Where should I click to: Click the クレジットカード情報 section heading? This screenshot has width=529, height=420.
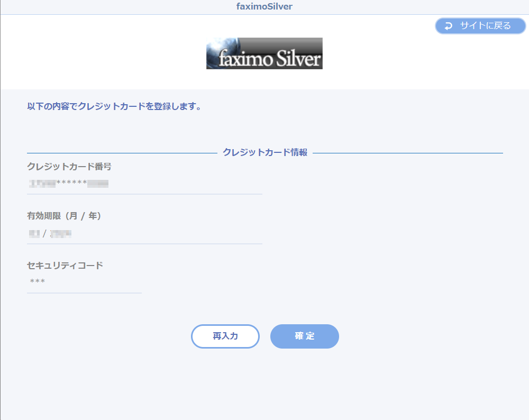[265, 152]
